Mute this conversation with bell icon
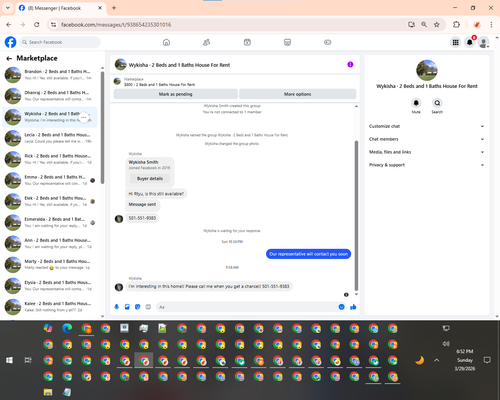This screenshot has height=400, width=500. tap(416, 103)
